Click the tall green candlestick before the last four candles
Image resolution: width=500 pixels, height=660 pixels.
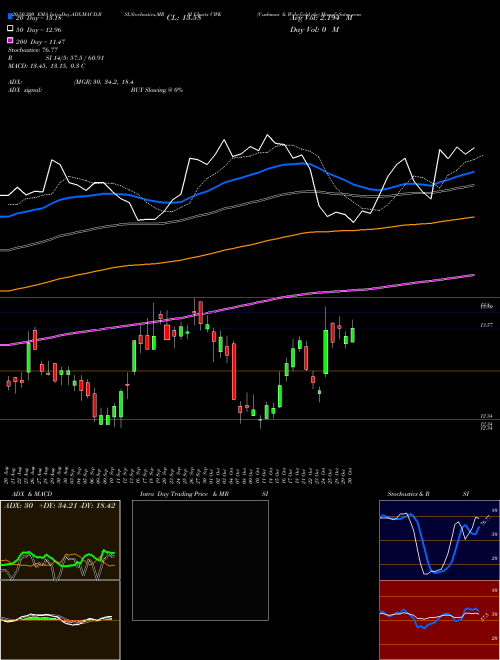325,351
